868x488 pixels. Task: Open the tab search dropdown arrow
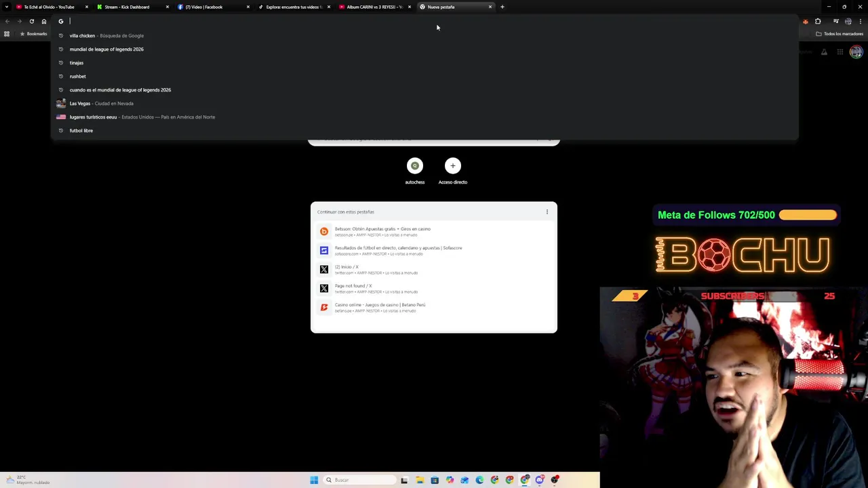(7, 7)
